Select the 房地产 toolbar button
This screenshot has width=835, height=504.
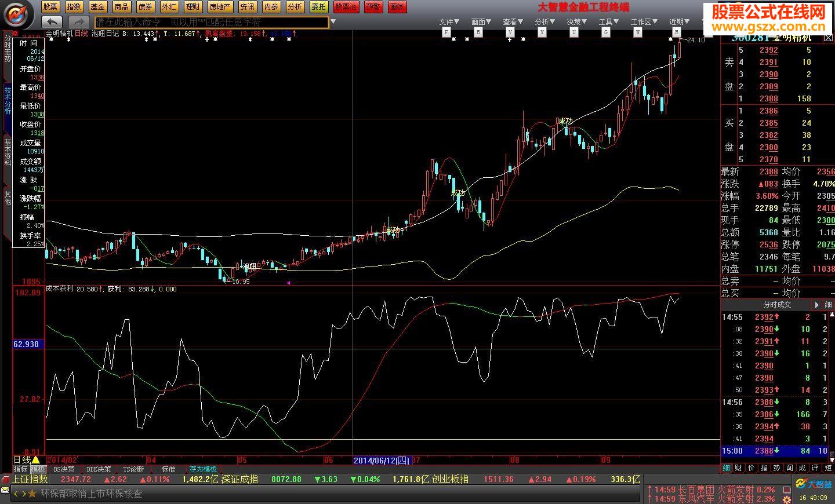tap(220, 7)
